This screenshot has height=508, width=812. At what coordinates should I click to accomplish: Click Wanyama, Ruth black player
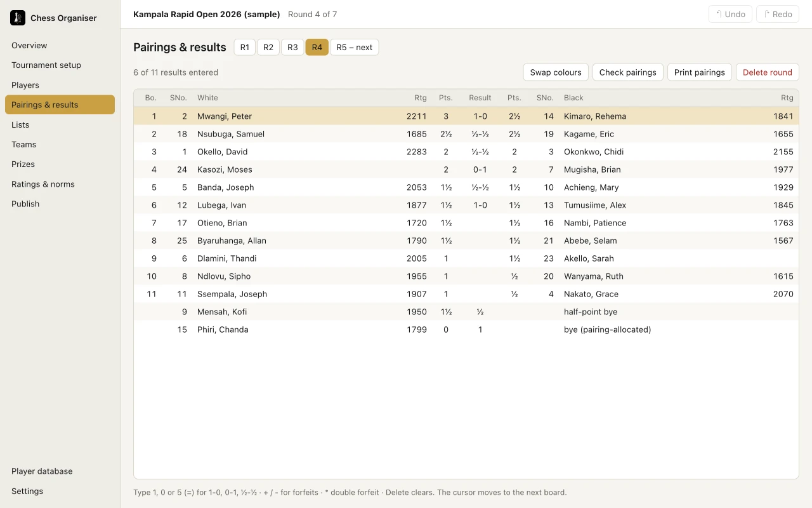click(594, 276)
